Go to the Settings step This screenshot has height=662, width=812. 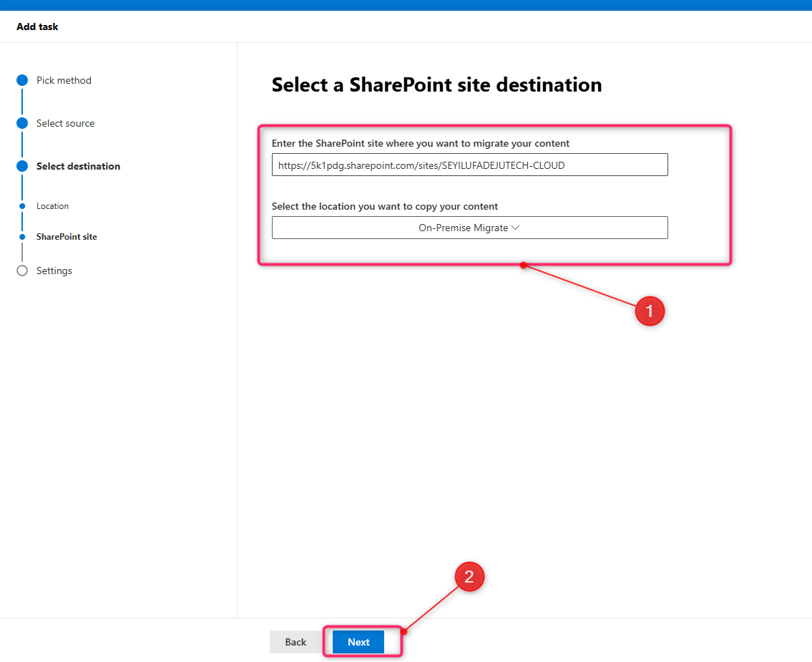(54, 271)
